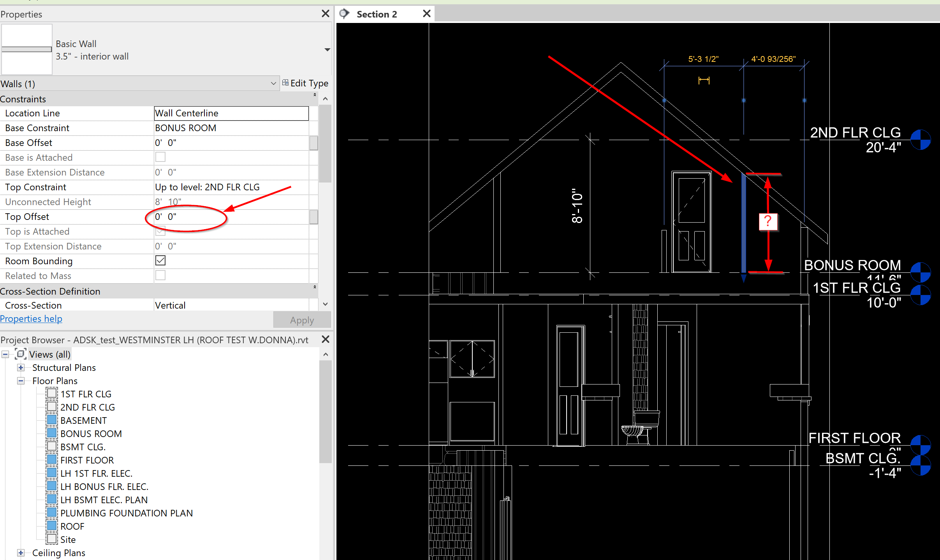Image resolution: width=940 pixels, height=560 pixels.
Task: Open the FIRST FLOOR floor plan view
Action: 87,460
